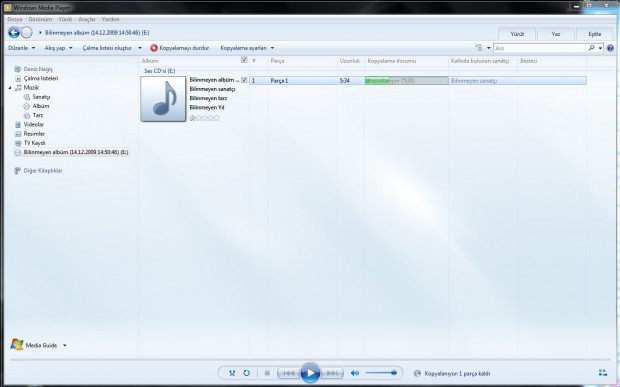Open Çalma listesi oluştur dropdown
Image resolution: width=620 pixels, height=387 pixels.
tap(112, 48)
